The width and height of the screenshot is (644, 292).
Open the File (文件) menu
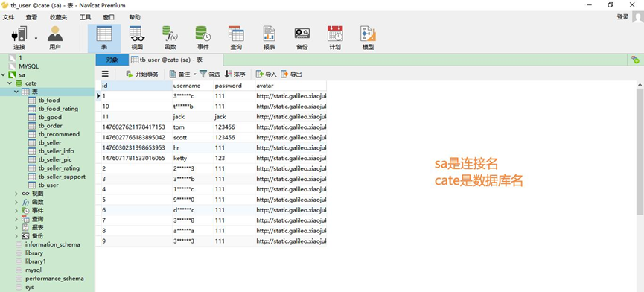tap(8, 17)
